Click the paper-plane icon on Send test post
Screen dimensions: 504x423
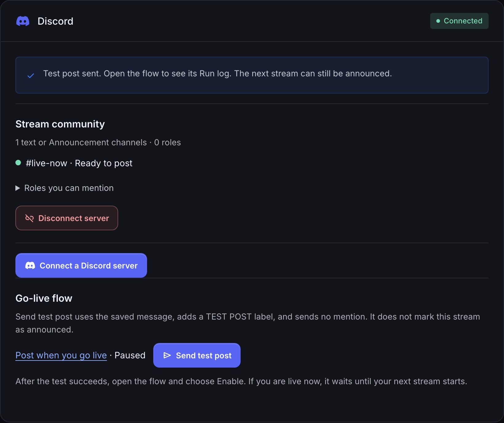coord(167,355)
